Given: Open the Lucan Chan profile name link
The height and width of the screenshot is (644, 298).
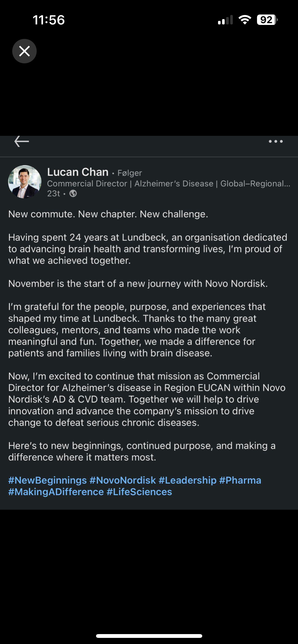Looking at the screenshot, I should tap(78, 172).
